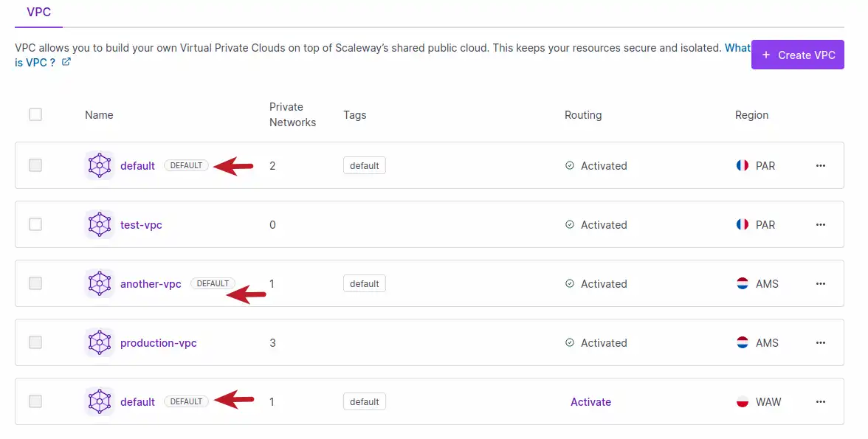Click the VPC icon beside production-vpc
Screen dimensions: 868x439
(100, 342)
